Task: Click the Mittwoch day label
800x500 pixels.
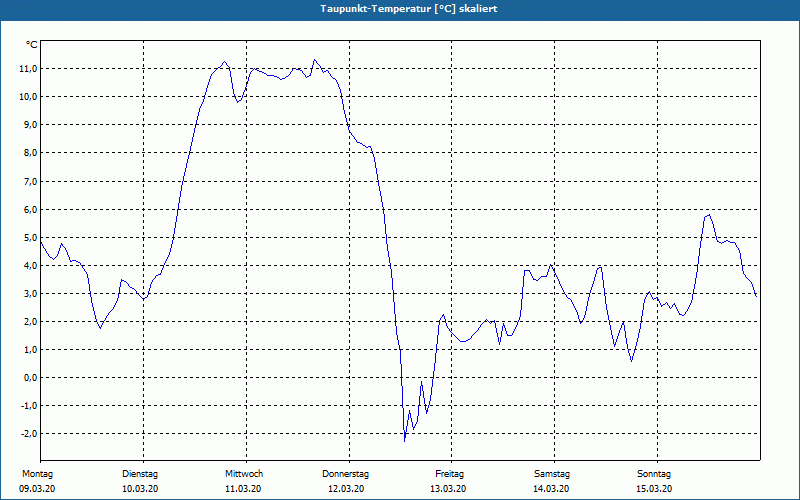Action: pos(244,474)
